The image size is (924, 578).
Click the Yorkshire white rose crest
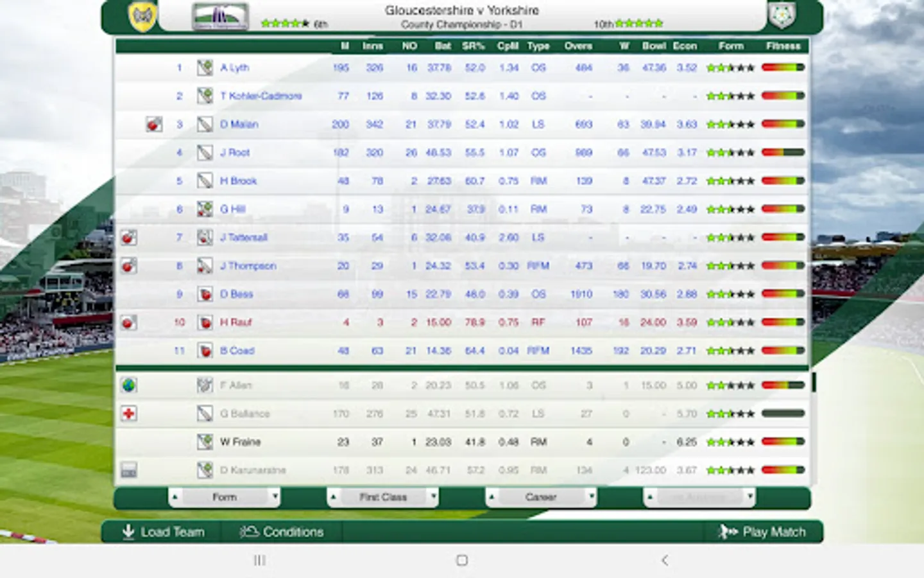tap(782, 16)
